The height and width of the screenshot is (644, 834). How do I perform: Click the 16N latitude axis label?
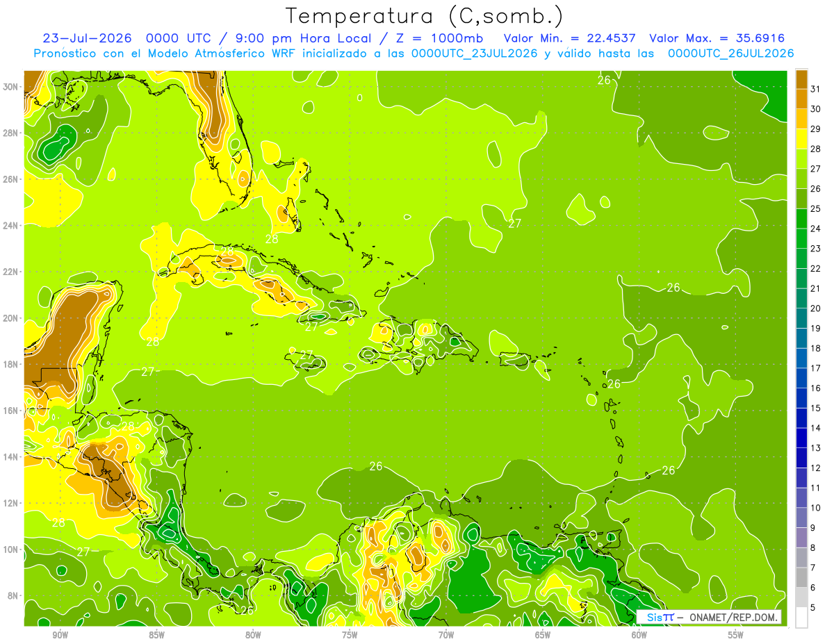[x=11, y=411]
